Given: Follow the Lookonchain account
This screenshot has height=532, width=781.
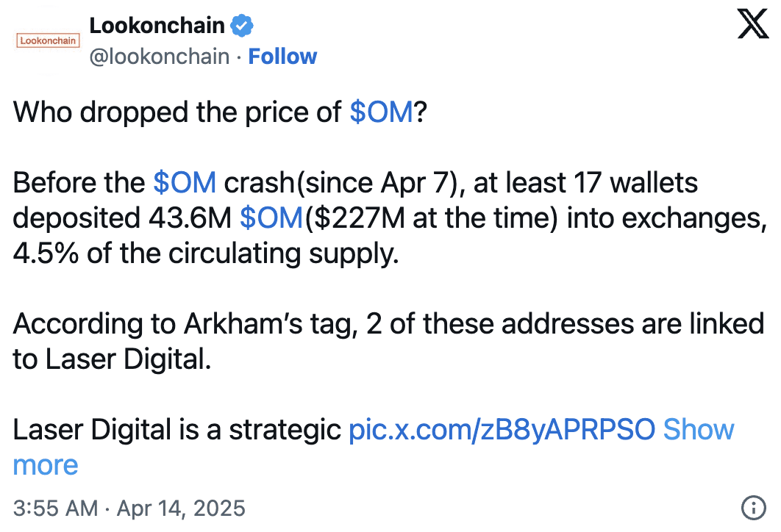Looking at the screenshot, I should click(x=282, y=57).
